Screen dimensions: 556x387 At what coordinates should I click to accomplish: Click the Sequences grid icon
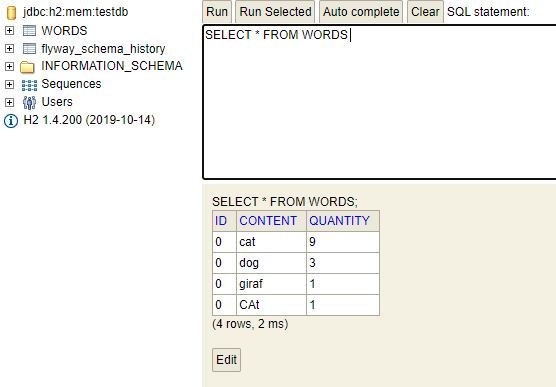pyautogui.click(x=29, y=85)
